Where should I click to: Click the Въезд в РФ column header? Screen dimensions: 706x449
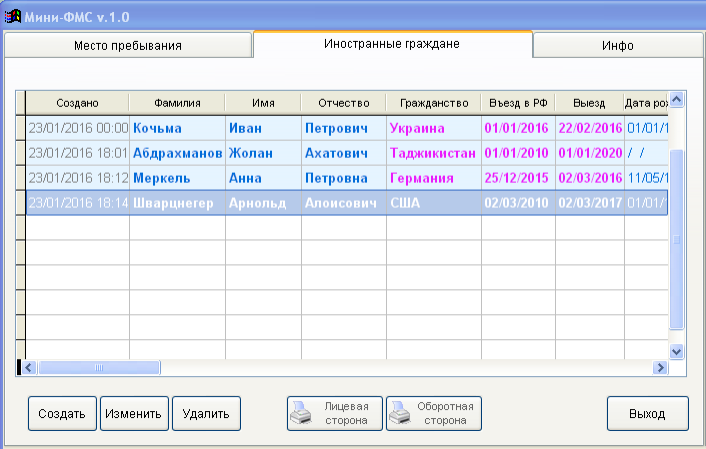(518, 103)
